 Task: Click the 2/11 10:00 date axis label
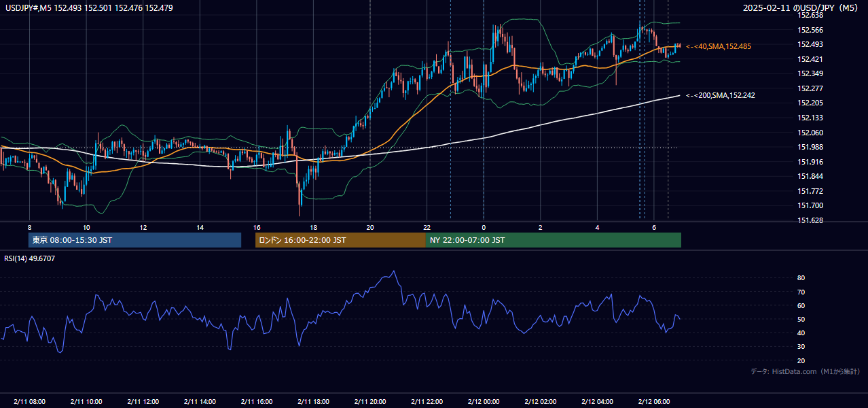[86, 402]
